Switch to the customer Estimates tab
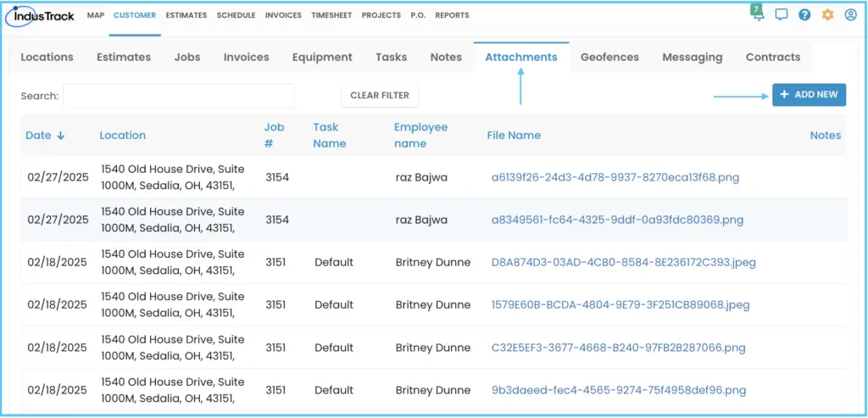This screenshot has height=418, width=868. (x=124, y=57)
